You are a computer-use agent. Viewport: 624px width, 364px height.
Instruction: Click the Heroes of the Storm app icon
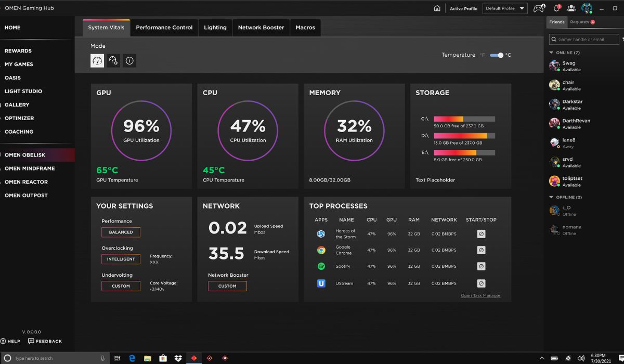coord(321,234)
